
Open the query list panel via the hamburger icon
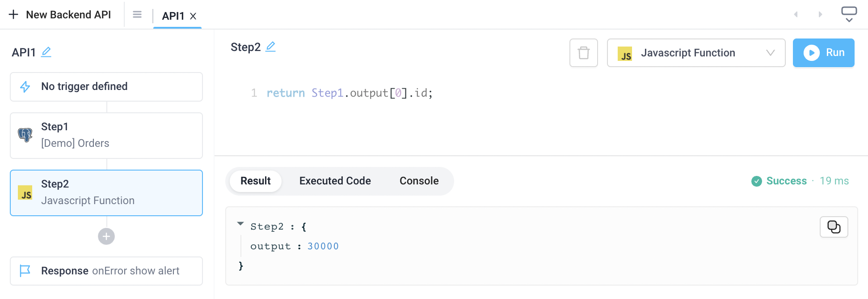[x=137, y=14]
